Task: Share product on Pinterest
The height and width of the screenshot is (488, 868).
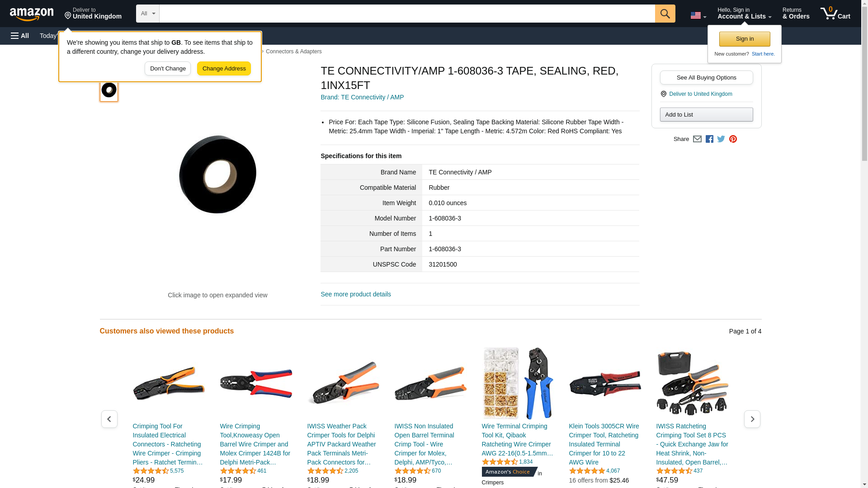Action: click(732, 139)
